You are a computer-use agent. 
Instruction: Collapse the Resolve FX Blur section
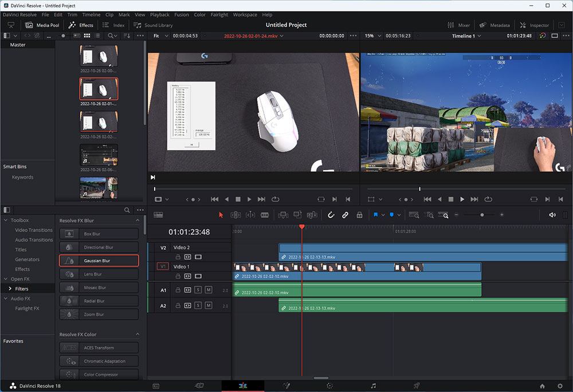138,221
